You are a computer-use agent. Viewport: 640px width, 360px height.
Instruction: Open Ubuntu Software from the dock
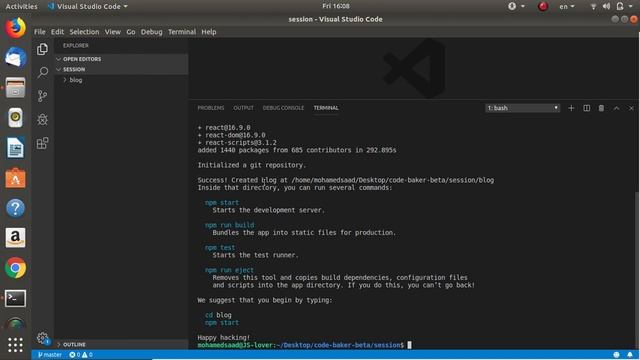pyautogui.click(x=16, y=178)
